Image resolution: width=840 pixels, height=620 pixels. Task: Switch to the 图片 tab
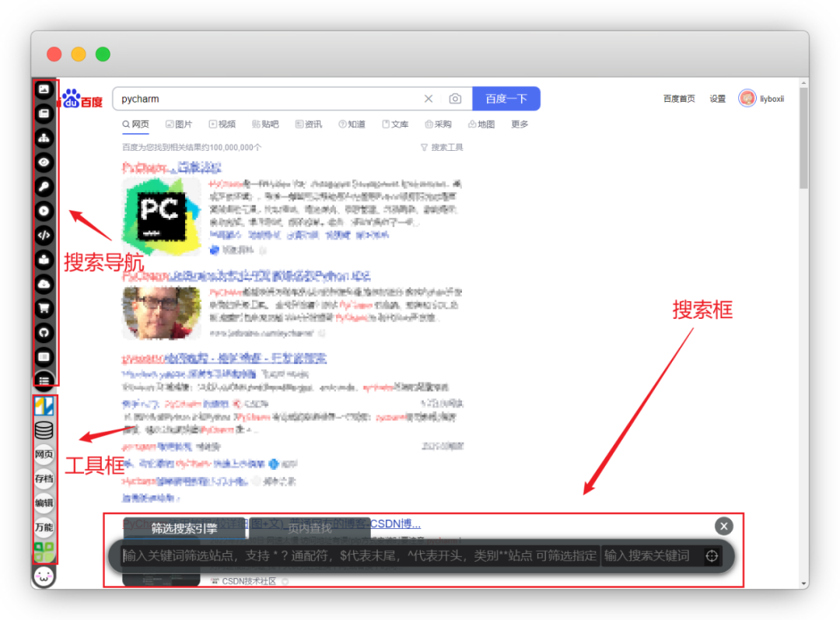tap(179, 124)
